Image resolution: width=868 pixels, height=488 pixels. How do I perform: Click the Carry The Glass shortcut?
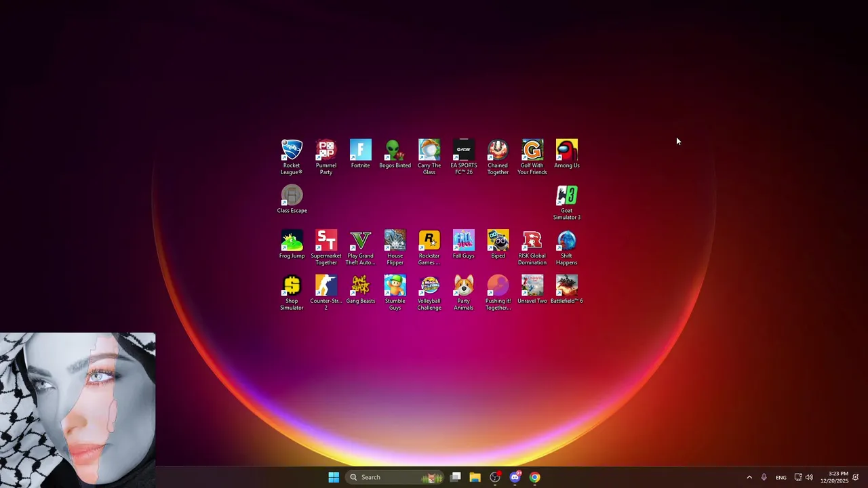click(429, 157)
